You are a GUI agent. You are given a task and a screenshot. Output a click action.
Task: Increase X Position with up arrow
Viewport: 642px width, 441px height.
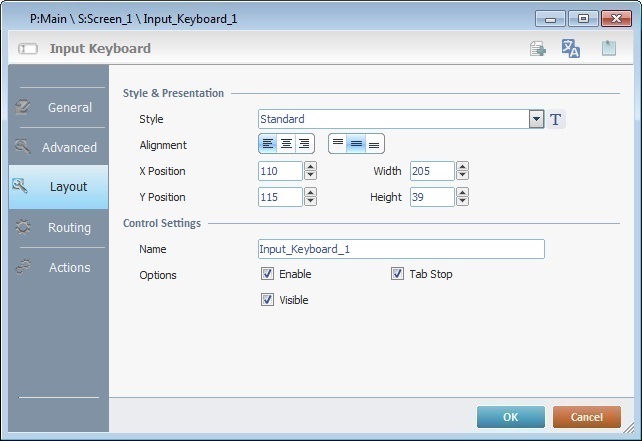310,167
